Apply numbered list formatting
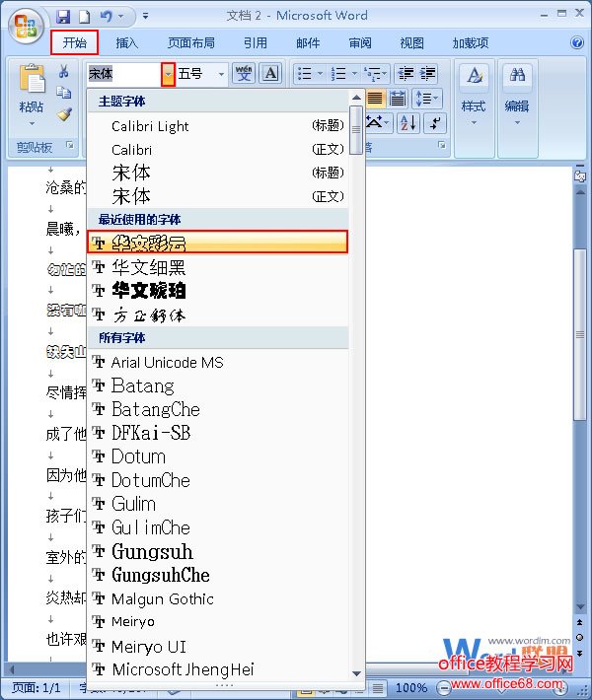The height and width of the screenshot is (700, 592). point(338,73)
